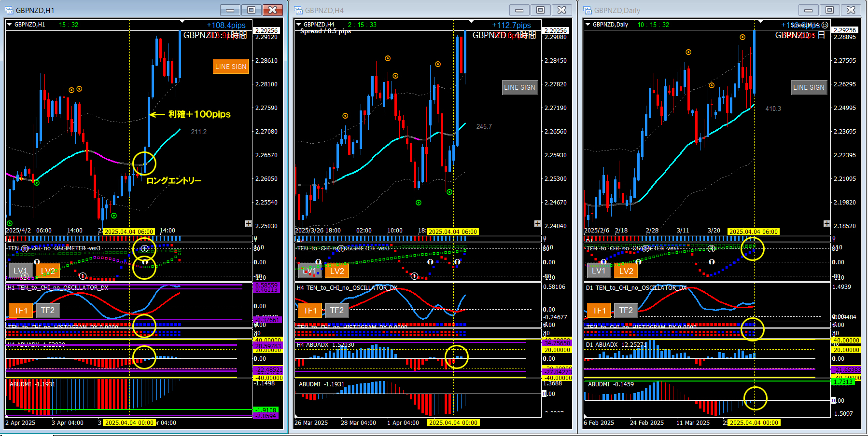Close the GBPNZD,H1 chart window
The image size is (868, 436).
click(x=273, y=10)
